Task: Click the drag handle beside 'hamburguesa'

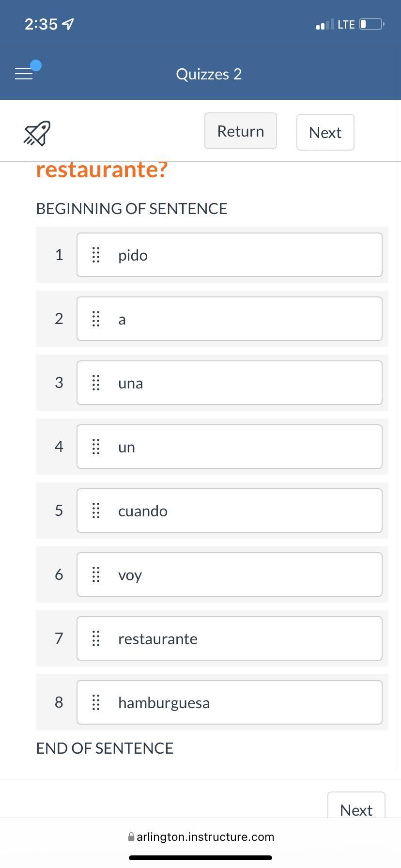Action: pos(96,702)
